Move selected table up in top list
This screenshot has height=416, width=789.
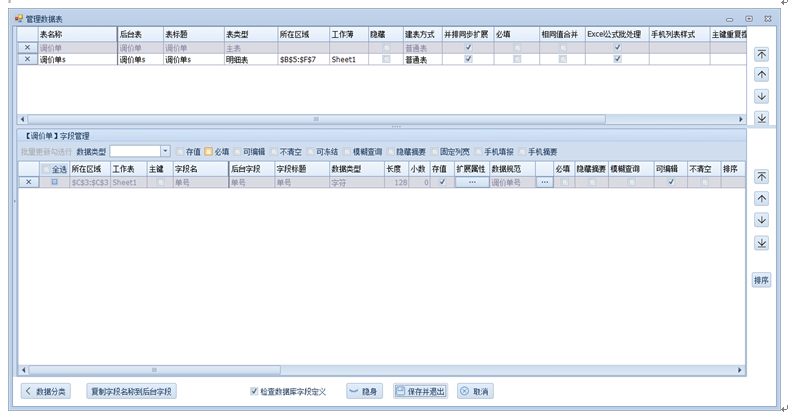click(761, 75)
